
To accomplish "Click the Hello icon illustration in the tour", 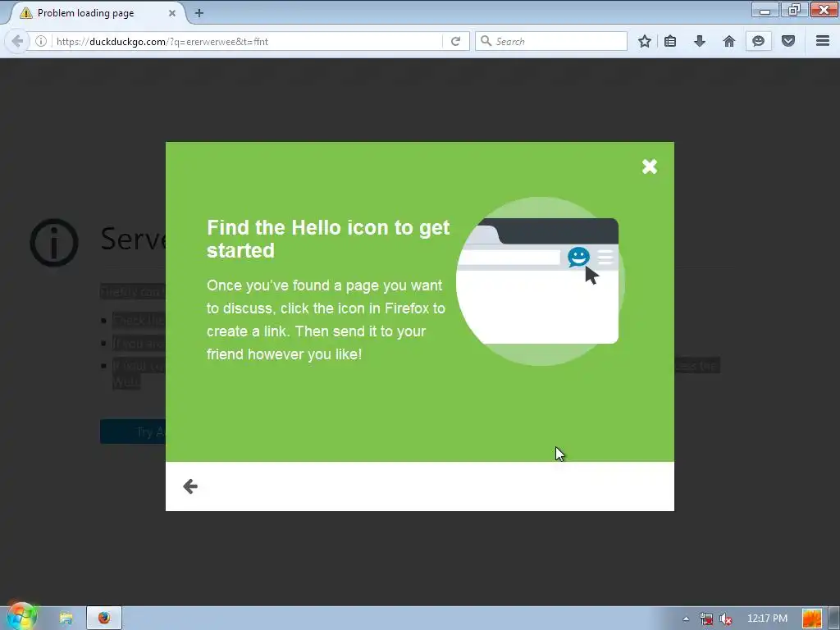I will click(x=578, y=257).
